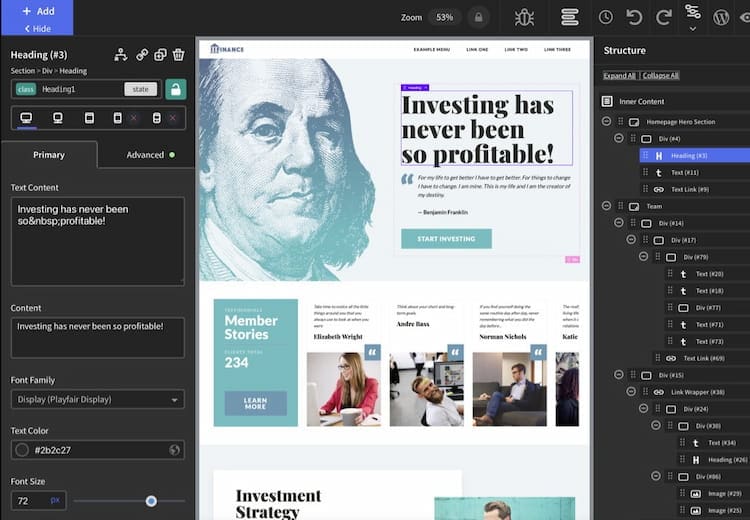Viewport: 750px width, 520px height.
Task: Click the bug-shaped debug icon in the top toolbar
Action: (524, 18)
